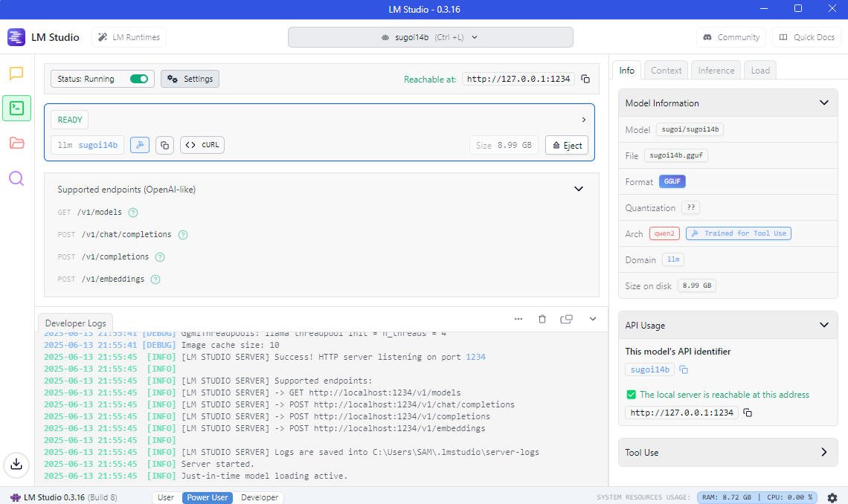848x504 pixels.
Task: Click the RAM and CPU usage indicator
Action: coord(757,497)
